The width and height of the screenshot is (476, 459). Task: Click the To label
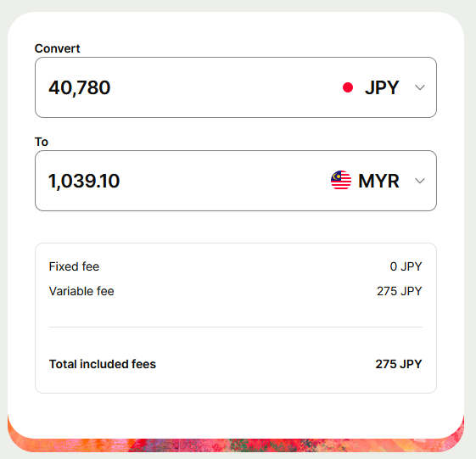coord(42,142)
